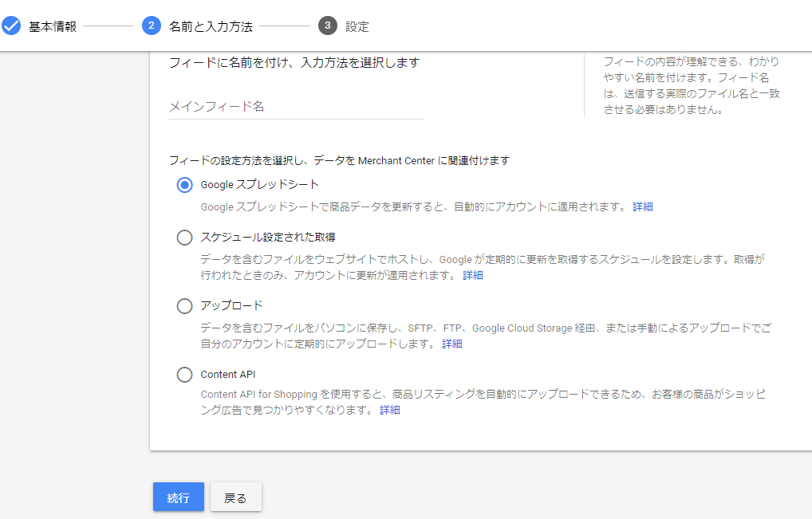Click the アップロード option label text
Screen dimensions: 812x519
coord(231,305)
